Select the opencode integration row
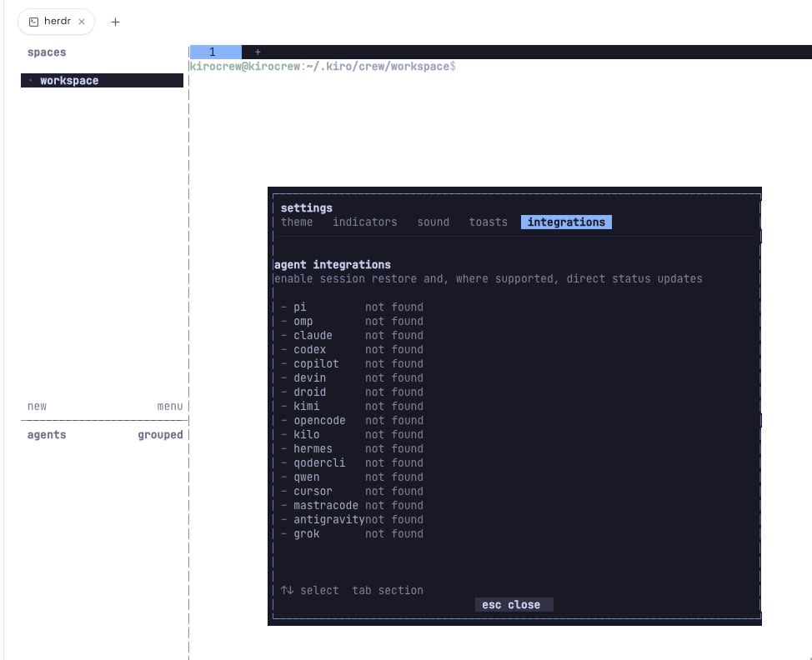Image resolution: width=812 pixels, height=660 pixels. (x=352, y=420)
